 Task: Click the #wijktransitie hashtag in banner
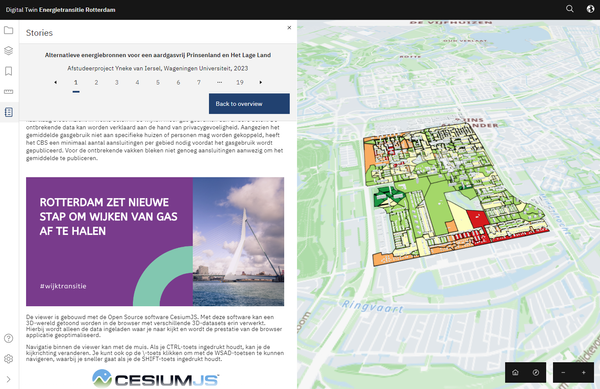(63, 286)
